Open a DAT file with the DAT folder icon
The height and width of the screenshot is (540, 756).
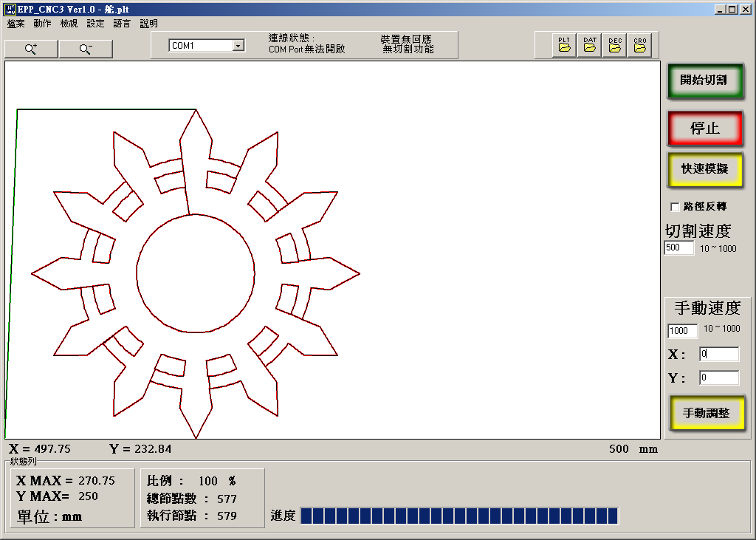tap(590, 45)
